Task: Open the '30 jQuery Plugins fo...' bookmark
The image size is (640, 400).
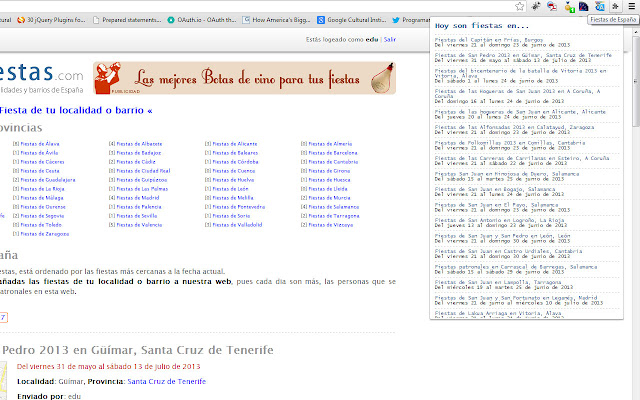Action: coord(51,20)
